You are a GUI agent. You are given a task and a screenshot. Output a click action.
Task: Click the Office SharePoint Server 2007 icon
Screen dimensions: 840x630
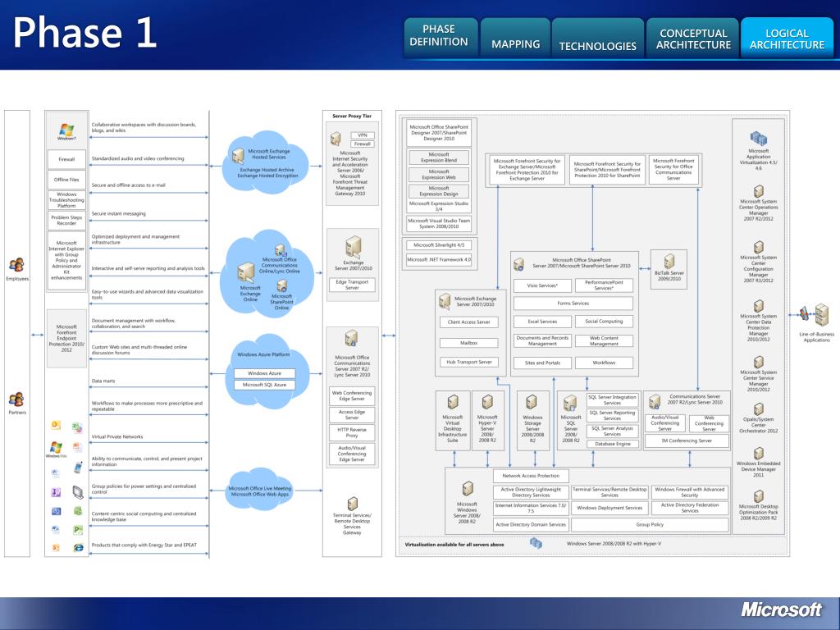coord(518,264)
